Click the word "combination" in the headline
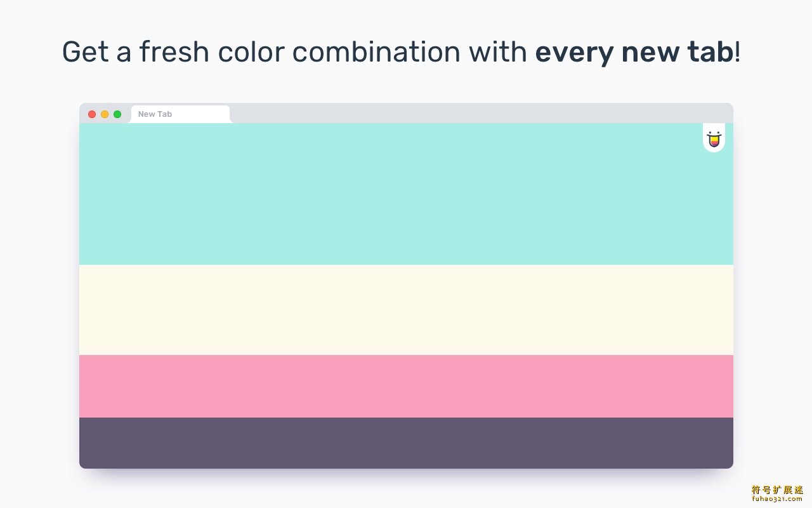The height and width of the screenshot is (508, 812). coord(377,53)
